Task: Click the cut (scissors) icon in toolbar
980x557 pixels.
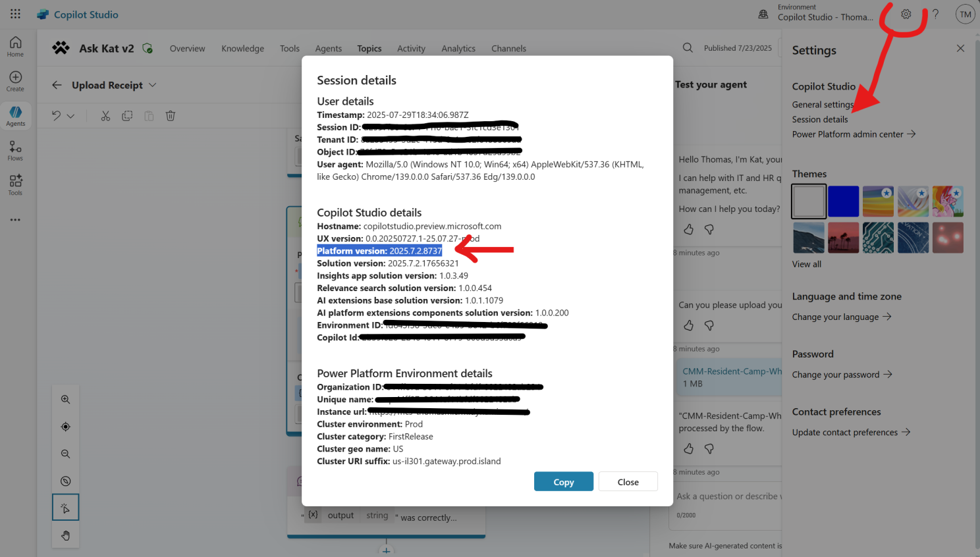Action: tap(105, 116)
